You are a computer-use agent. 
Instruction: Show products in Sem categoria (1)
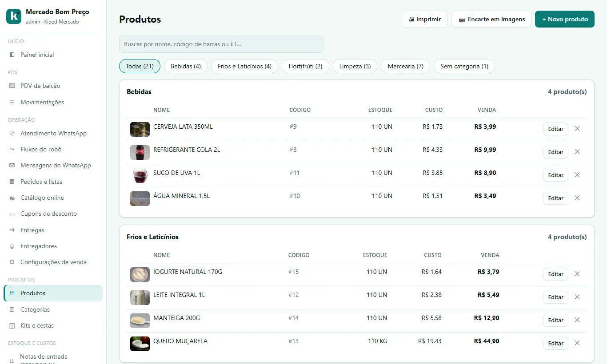tap(464, 66)
